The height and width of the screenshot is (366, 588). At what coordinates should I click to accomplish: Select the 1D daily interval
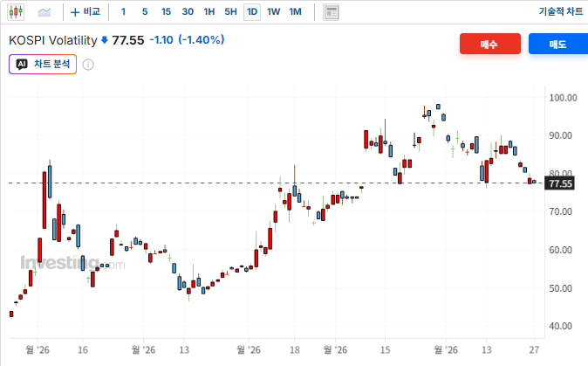252,12
